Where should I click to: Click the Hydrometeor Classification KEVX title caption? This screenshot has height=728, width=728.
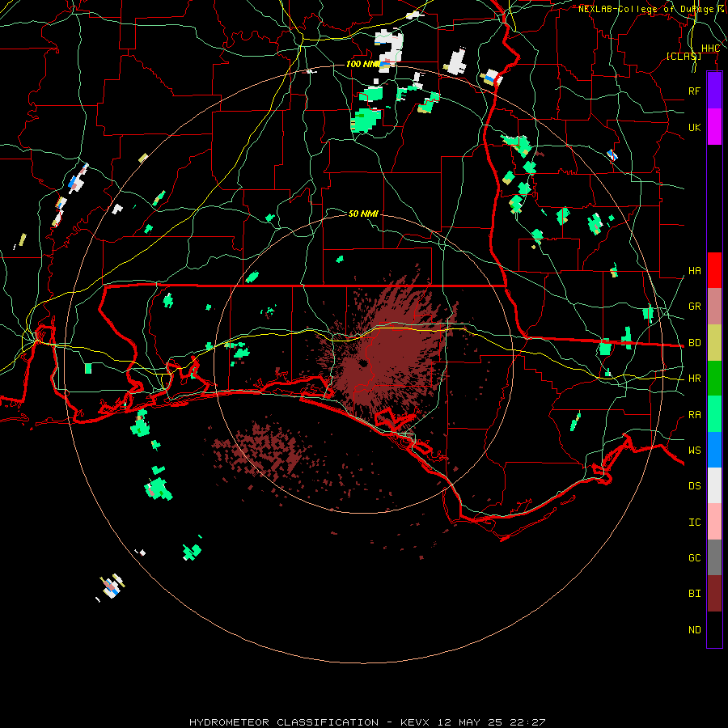point(367,722)
